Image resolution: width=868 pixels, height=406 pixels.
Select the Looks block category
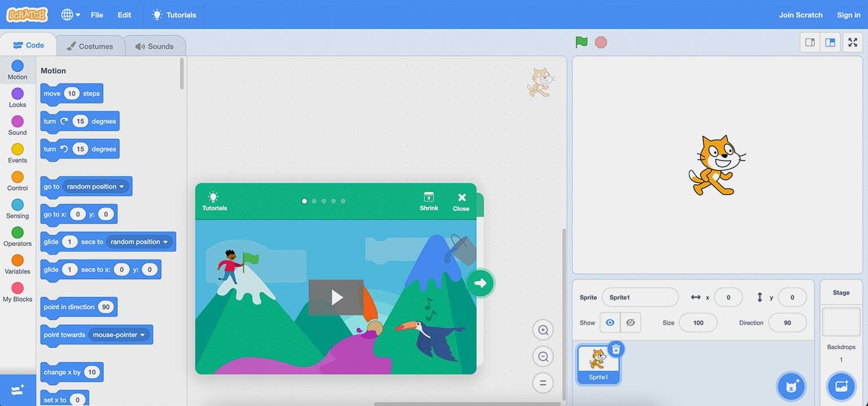pos(17,98)
